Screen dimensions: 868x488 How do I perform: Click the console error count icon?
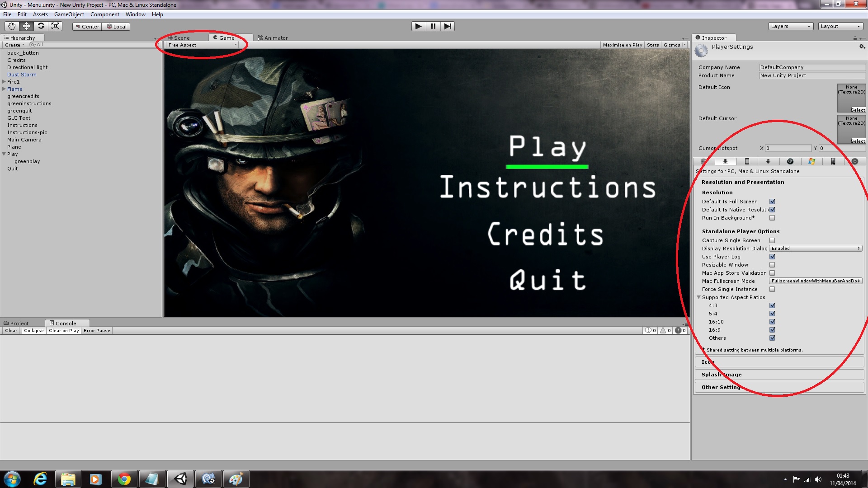click(x=681, y=331)
